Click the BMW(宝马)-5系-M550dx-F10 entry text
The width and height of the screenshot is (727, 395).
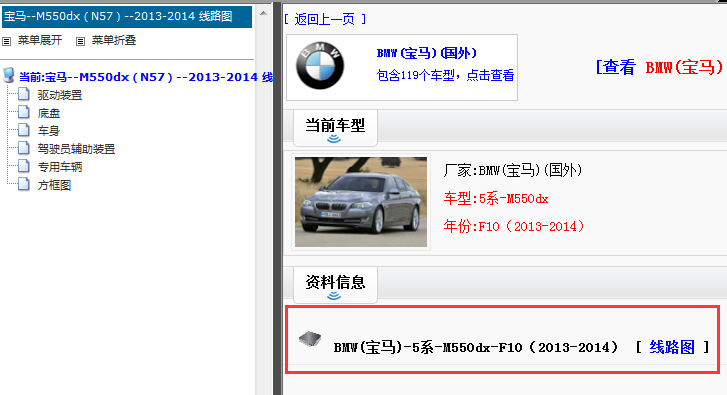pos(476,347)
